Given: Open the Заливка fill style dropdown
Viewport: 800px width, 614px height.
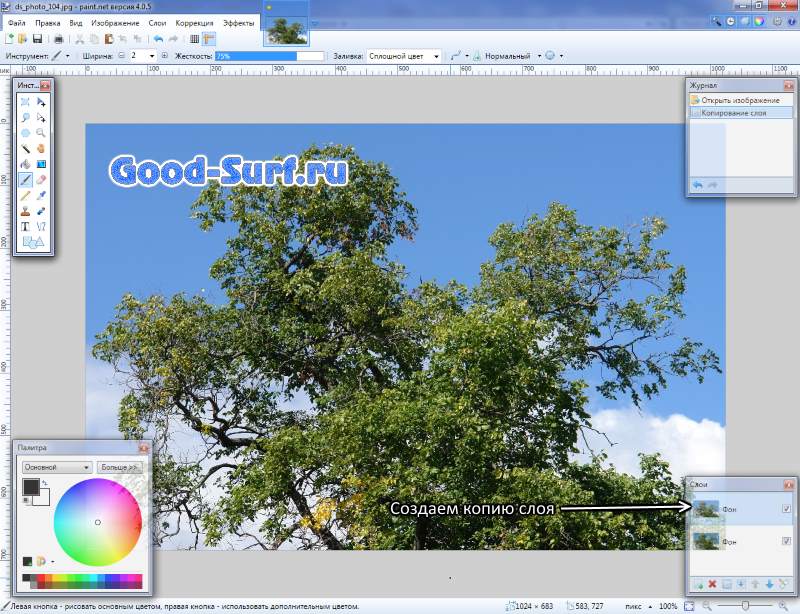Looking at the screenshot, I should pos(404,57).
